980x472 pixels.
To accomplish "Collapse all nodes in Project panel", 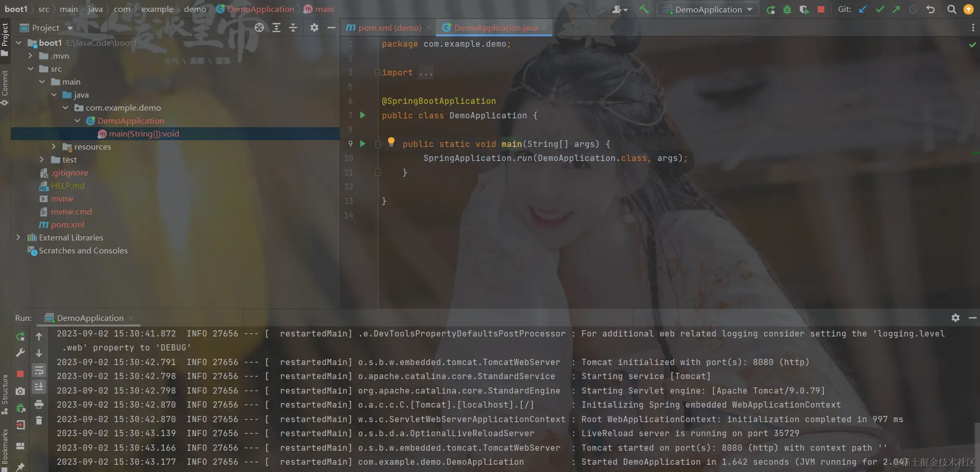I will (293, 28).
